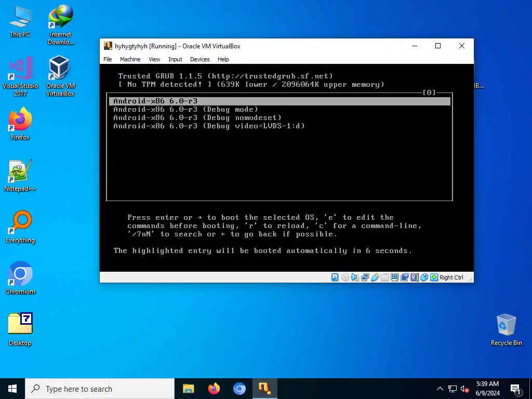Open the File menu in VirtualBox
This screenshot has width=532, height=399.
108,59
